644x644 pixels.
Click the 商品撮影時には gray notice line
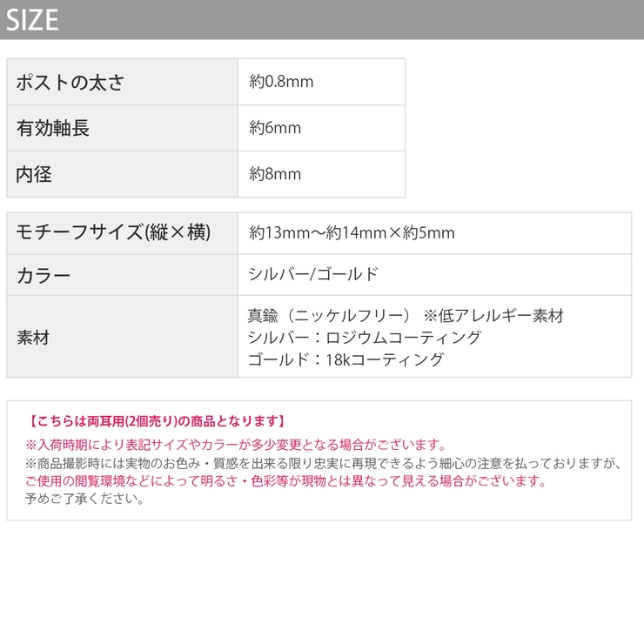[x=323, y=463]
